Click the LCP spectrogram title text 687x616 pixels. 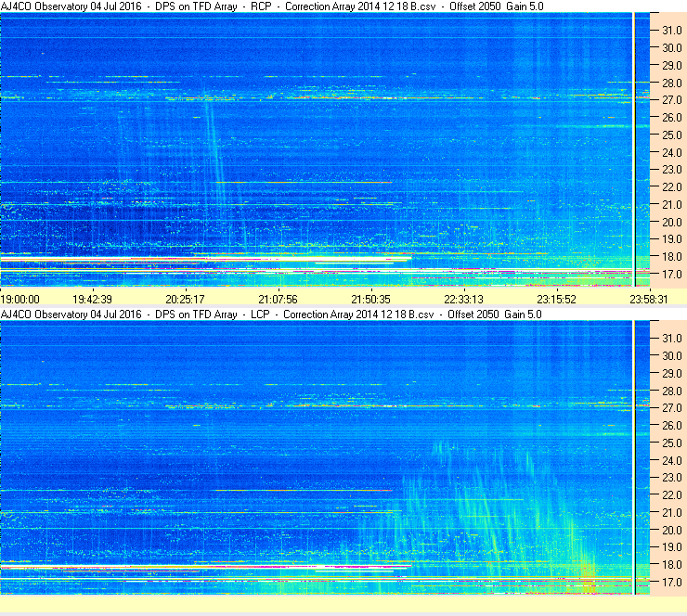[x=271, y=314]
